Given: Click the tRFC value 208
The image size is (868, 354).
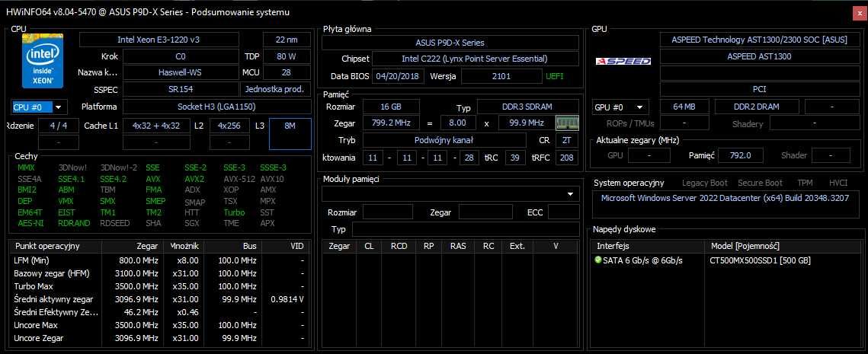Looking at the screenshot, I should tap(566, 158).
